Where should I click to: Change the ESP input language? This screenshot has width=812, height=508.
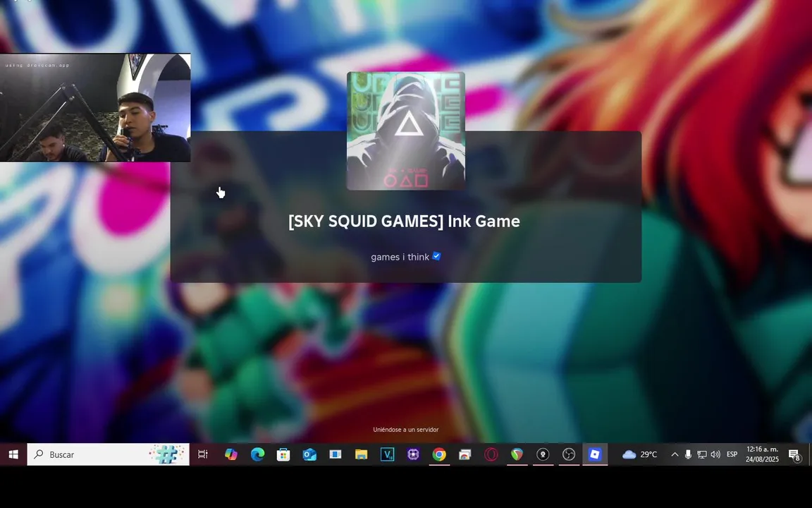(x=732, y=454)
